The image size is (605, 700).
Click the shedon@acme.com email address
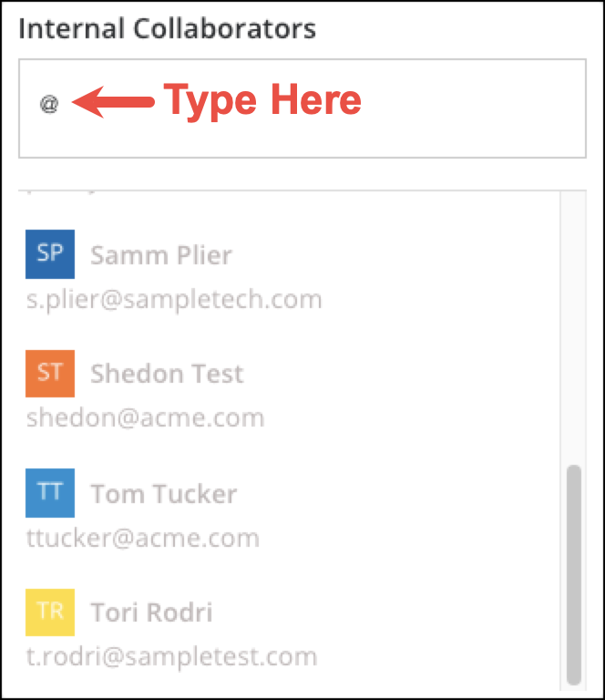click(145, 418)
